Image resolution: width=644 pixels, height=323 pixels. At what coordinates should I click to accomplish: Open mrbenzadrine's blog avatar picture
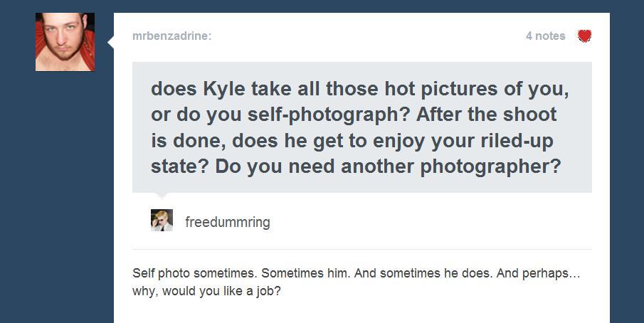click(65, 42)
